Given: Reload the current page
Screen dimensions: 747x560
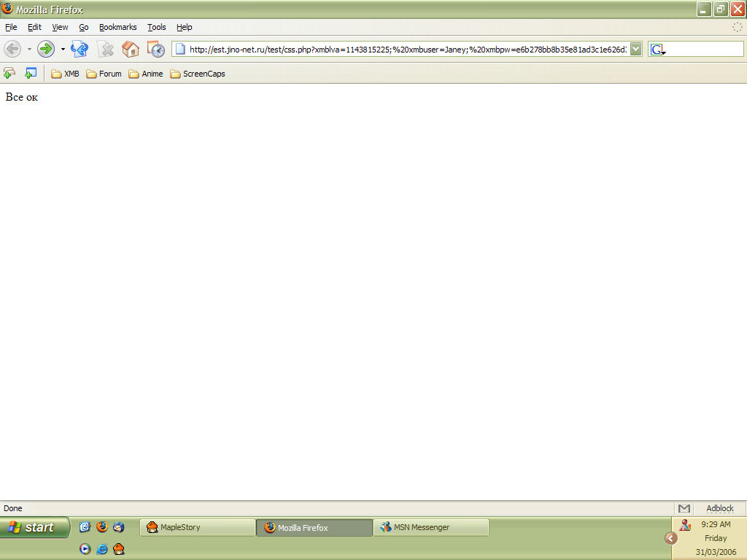Looking at the screenshot, I should point(80,49).
